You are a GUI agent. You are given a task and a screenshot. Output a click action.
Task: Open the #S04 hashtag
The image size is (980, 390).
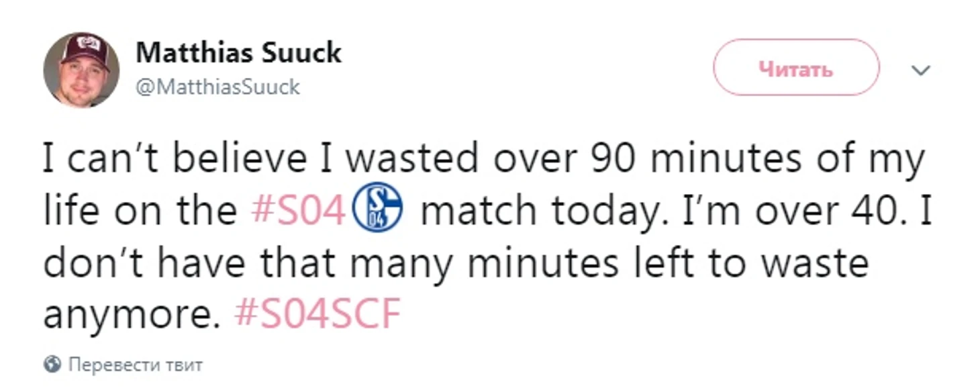(300, 211)
